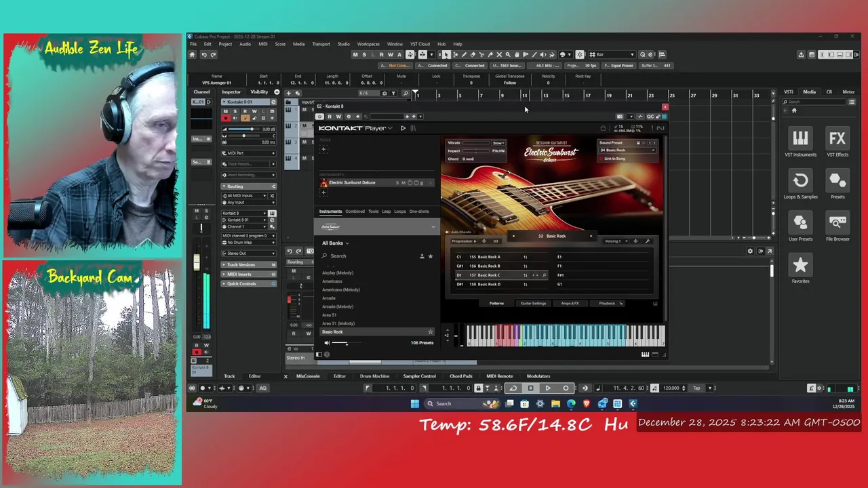Click the Undo arrow in Cubase toolbar
868x488 pixels.
tap(204, 55)
